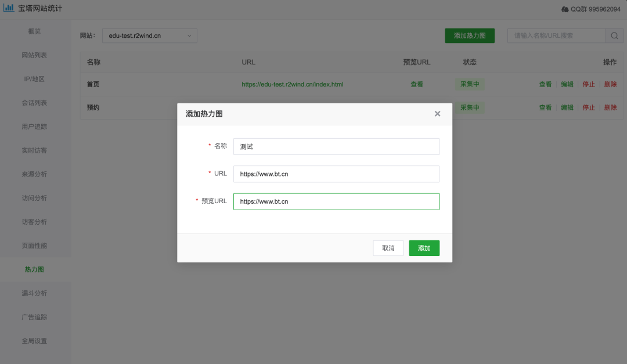The height and width of the screenshot is (364, 627).
Task: Open 页面性能 in the sidebar
Action: 34,246
